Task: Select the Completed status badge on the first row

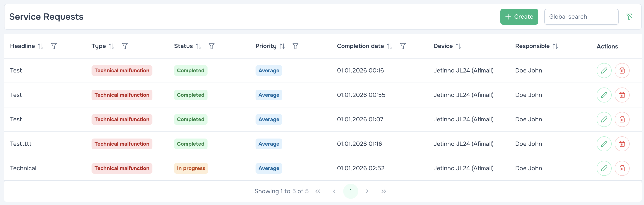Action: coord(191,70)
